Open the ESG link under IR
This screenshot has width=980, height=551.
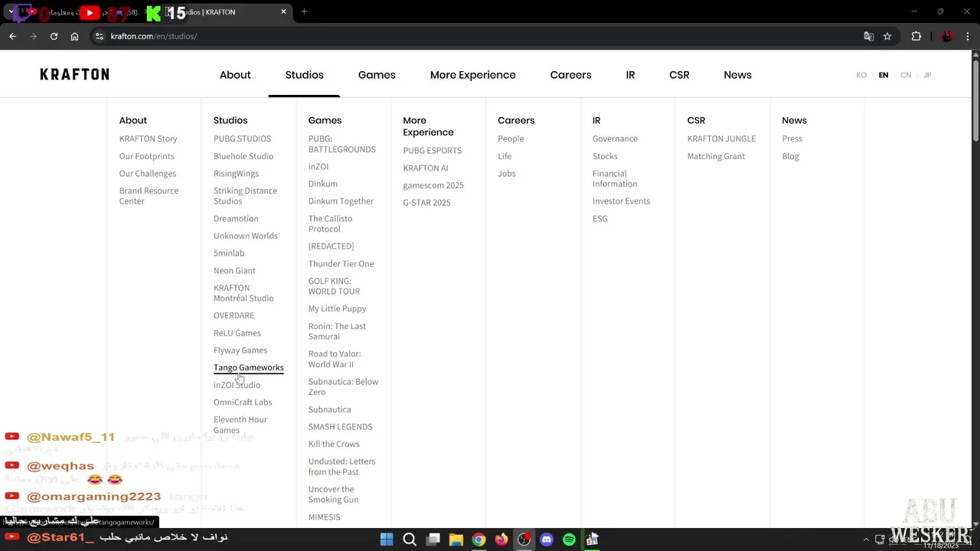point(599,219)
